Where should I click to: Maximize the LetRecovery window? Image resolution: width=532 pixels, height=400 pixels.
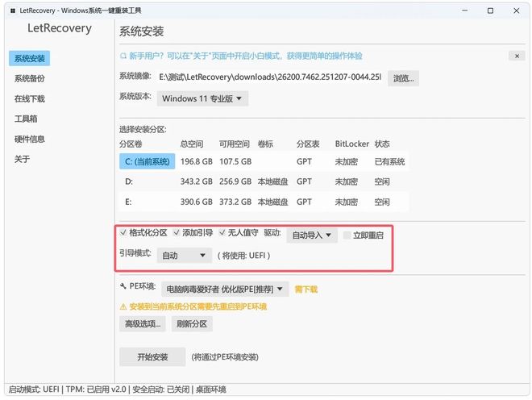(490, 10)
